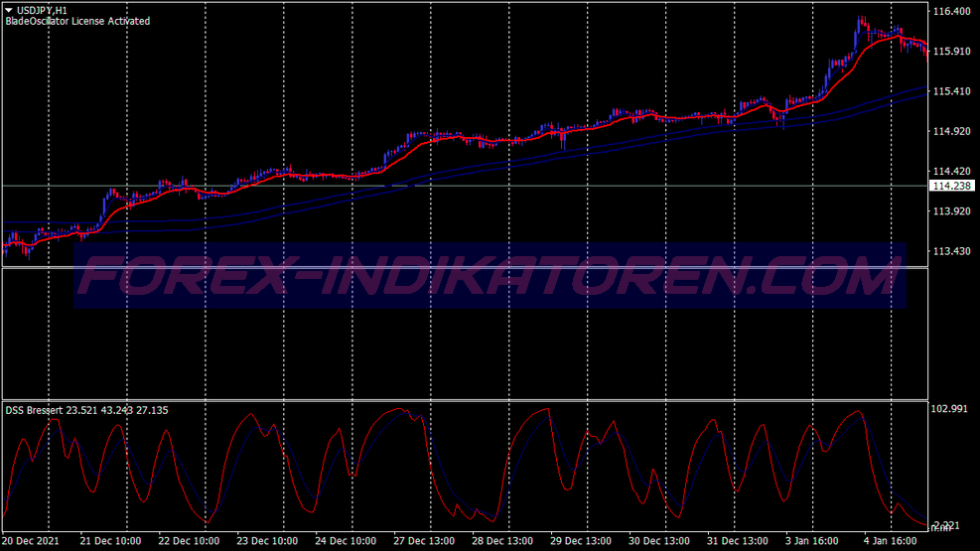Click the 4 Jan 16:00 time label
This screenshot has height=551, width=980.
890,541
